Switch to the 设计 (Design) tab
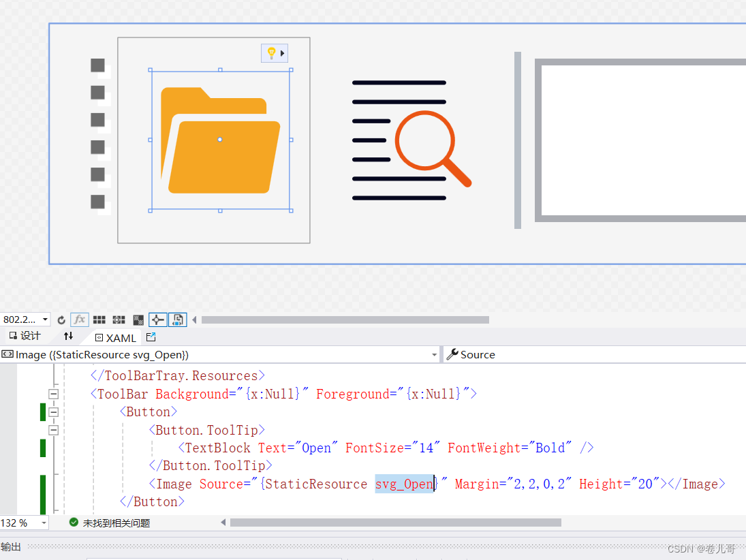 (x=26, y=335)
